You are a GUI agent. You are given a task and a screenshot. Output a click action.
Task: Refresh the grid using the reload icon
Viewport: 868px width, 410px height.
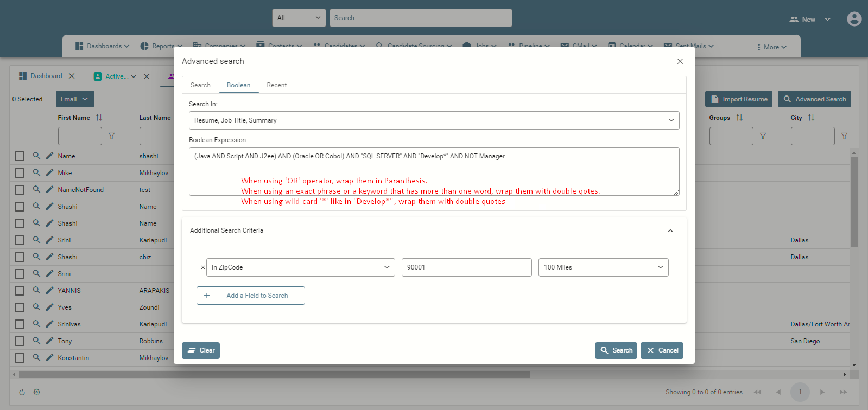tap(22, 392)
